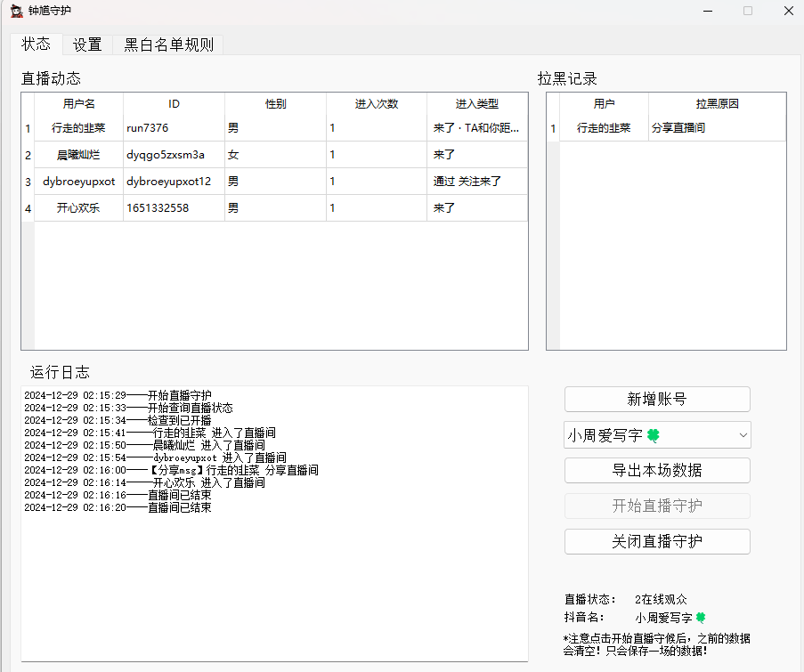The width and height of the screenshot is (804, 672).
Task: Expand the 小周爱写字 account dropdown
Action: point(657,434)
